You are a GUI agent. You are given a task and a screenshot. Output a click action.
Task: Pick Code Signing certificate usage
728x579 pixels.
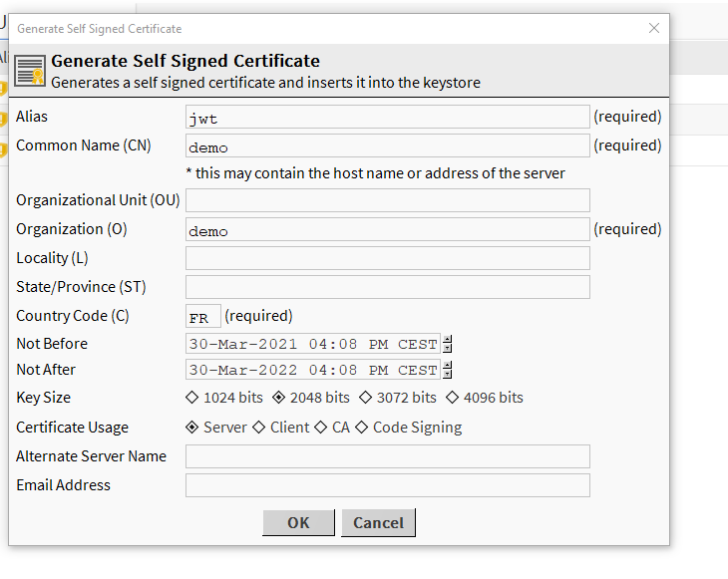coord(362,428)
